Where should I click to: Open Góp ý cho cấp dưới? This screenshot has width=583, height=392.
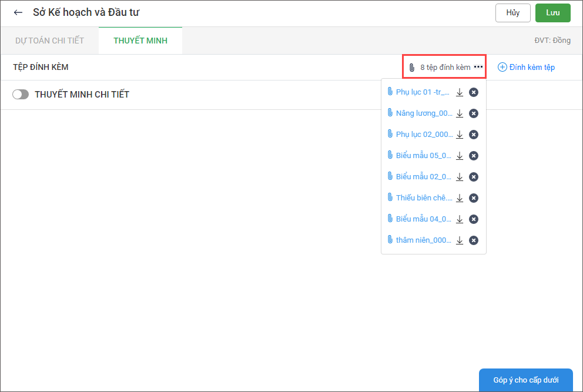click(525, 380)
